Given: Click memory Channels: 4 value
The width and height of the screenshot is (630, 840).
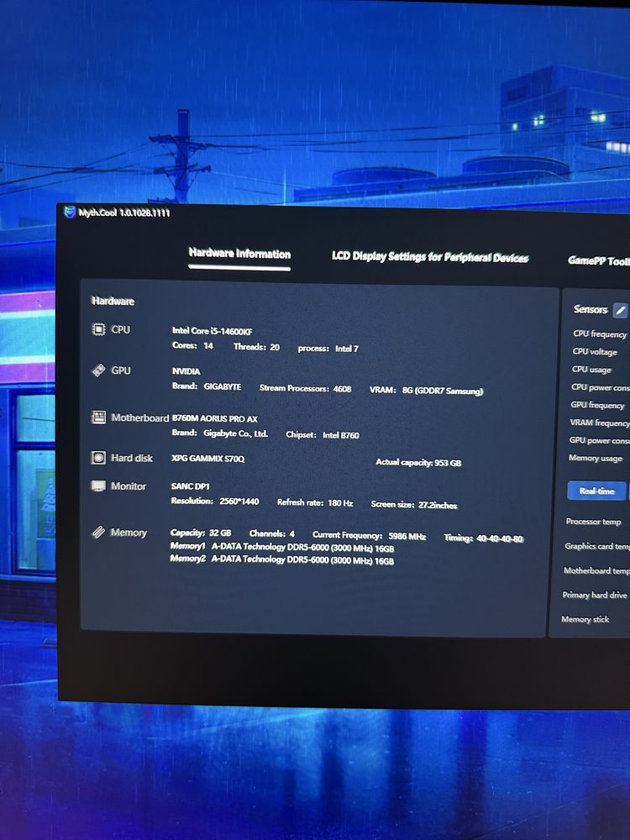Looking at the screenshot, I should 272,533.
